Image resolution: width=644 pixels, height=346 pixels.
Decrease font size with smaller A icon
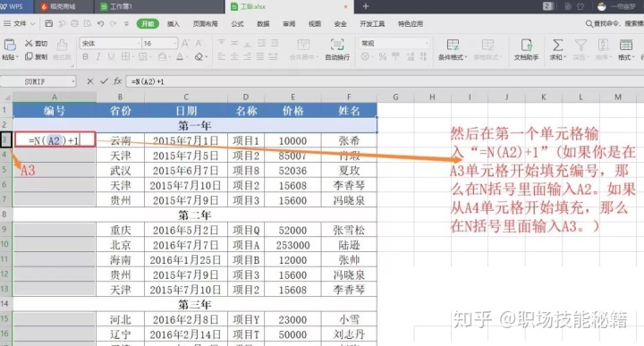click(199, 43)
